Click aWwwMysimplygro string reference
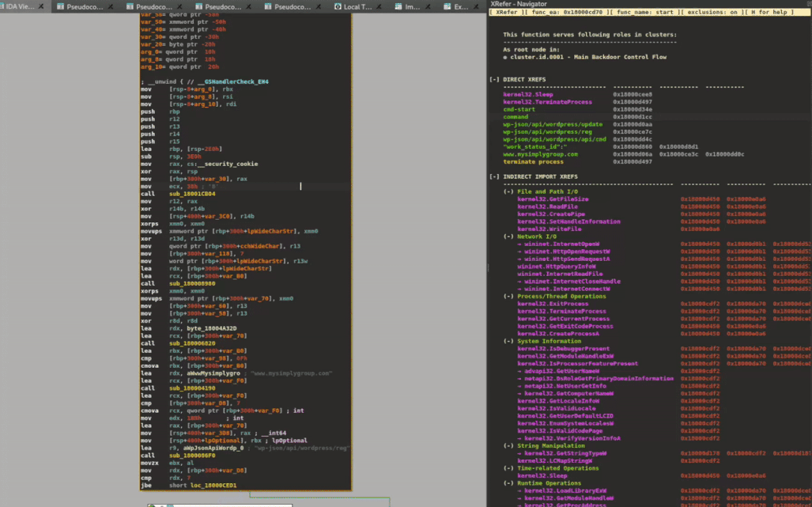The image size is (812, 507). pos(212,373)
